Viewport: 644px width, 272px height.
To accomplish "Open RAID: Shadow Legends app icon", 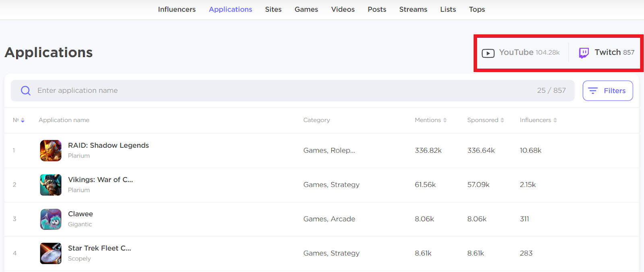I will coord(51,151).
